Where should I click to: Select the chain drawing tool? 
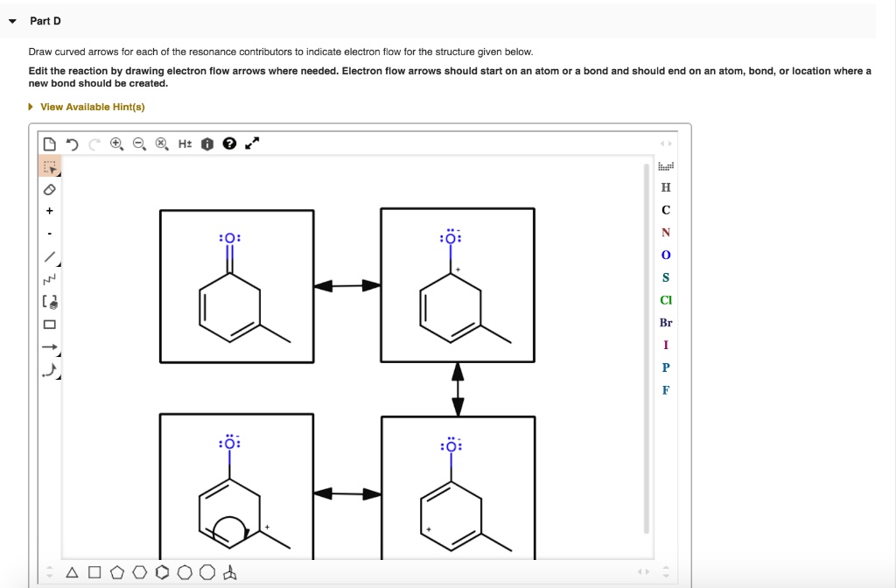[50, 279]
